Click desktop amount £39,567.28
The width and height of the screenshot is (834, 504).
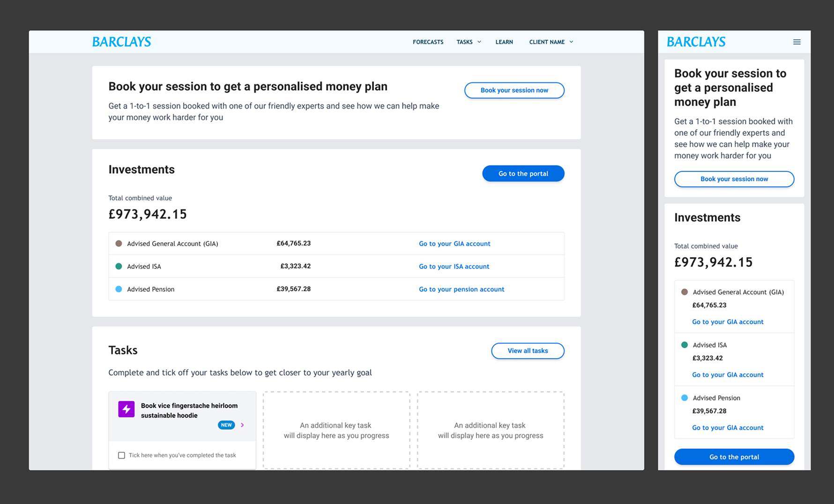293,289
